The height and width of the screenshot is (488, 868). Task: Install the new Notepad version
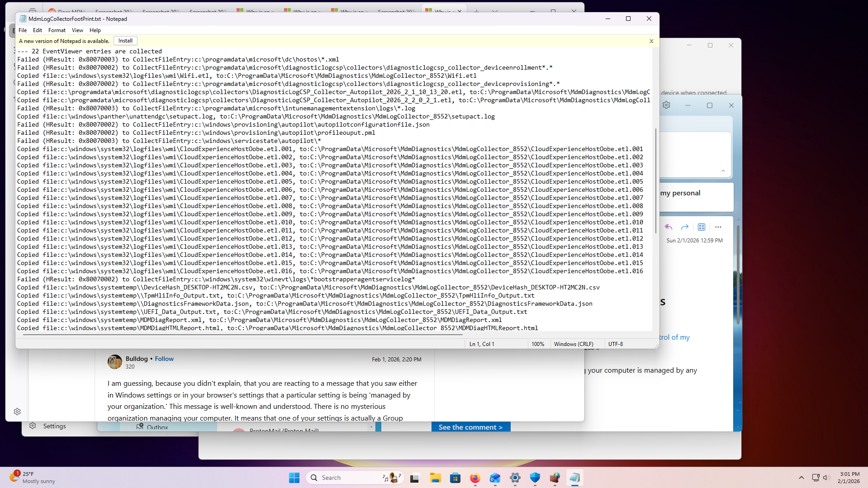click(x=125, y=41)
